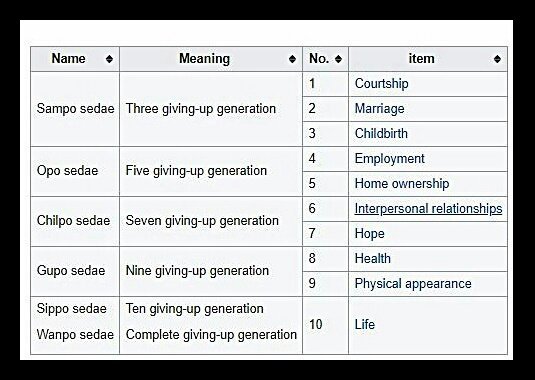535x380 pixels.
Task: Select the Employment item cell
Action: 428,159
